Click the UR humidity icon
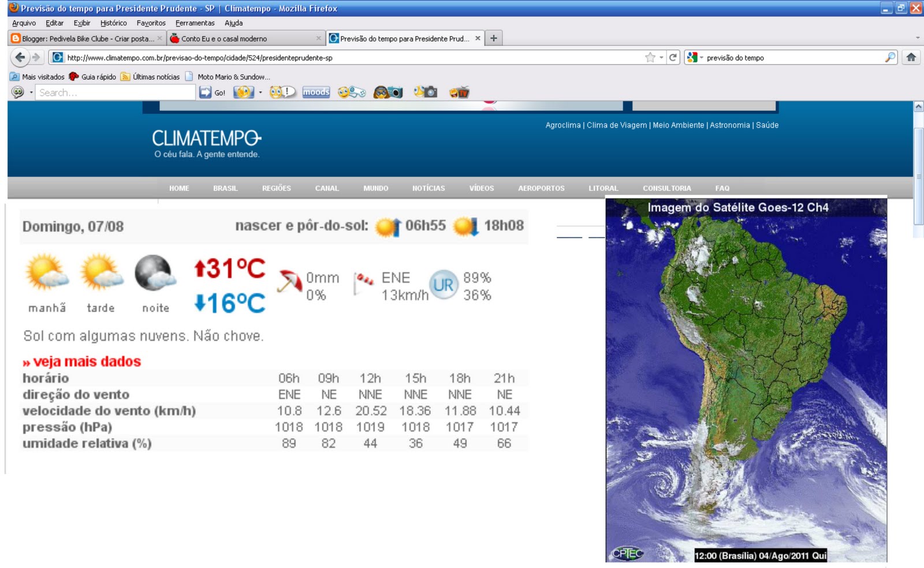This screenshot has width=924, height=568. click(444, 285)
